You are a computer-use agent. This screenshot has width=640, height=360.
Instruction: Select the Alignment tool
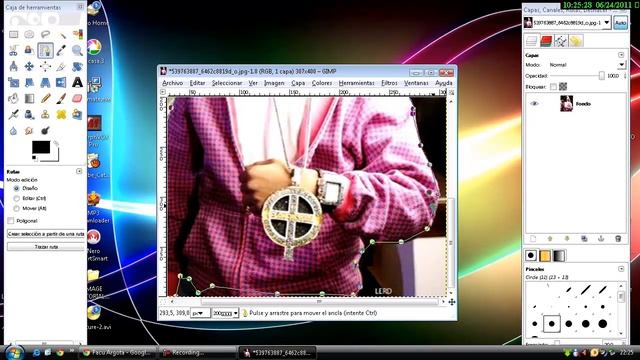45,67
